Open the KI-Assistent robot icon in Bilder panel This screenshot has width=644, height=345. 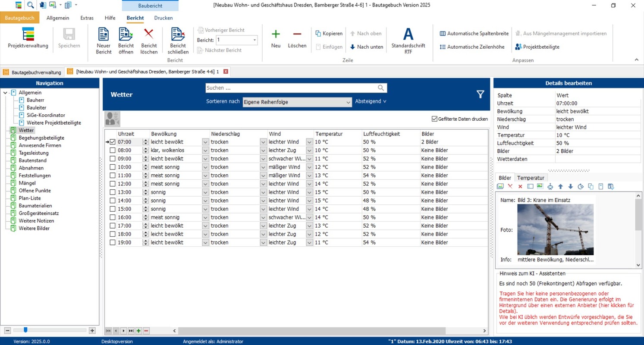coord(550,186)
